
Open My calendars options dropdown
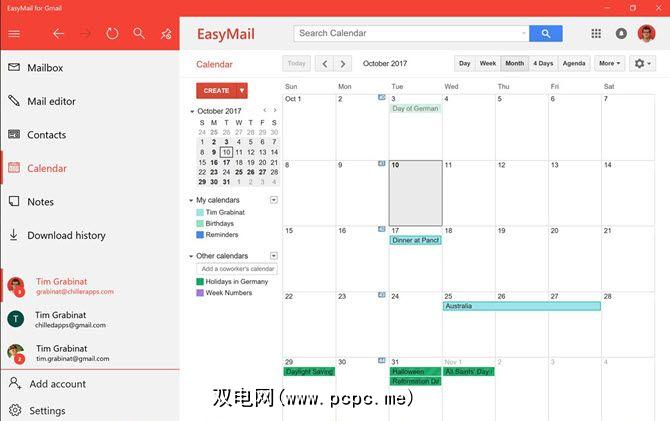pyautogui.click(x=274, y=200)
